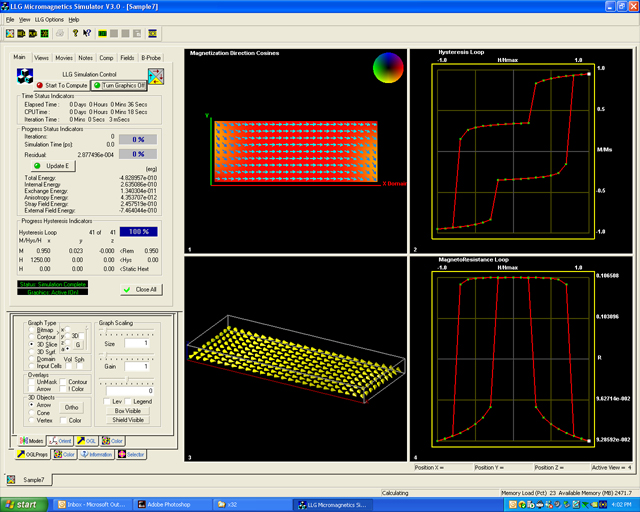Screen dimensions: 640x512
Task: Open the File menu
Action: pos(10,20)
